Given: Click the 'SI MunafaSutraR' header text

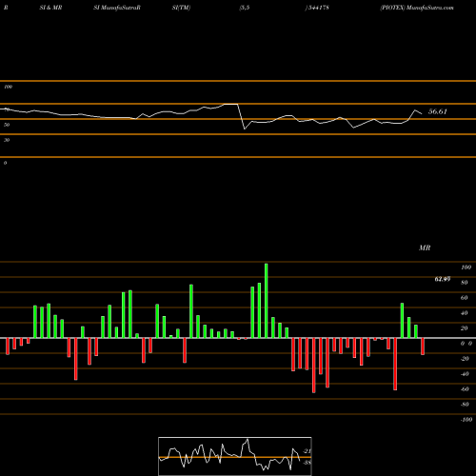Looking at the screenshot, I should pyautogui.click(x=117, y=8).
